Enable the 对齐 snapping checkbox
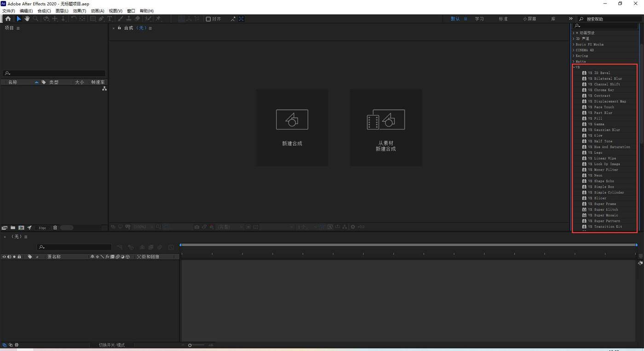 tap(208, 19)
